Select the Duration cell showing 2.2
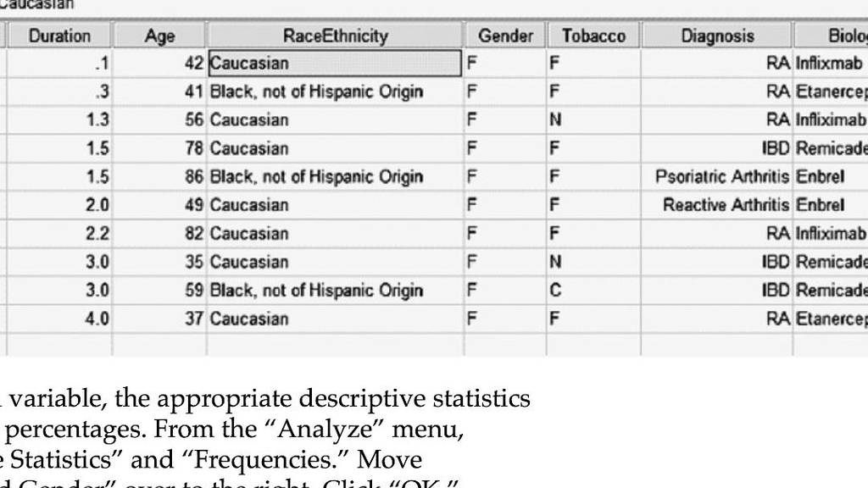This screenshot has height=488, width=868. [x=59, y=234]
